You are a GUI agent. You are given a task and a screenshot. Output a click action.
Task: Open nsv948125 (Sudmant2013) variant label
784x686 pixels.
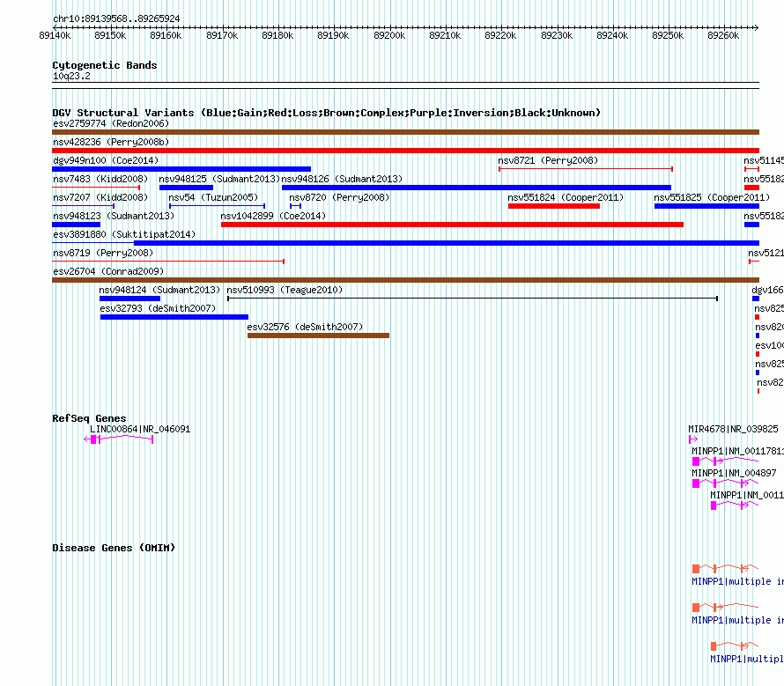click(x=219, y=179)
